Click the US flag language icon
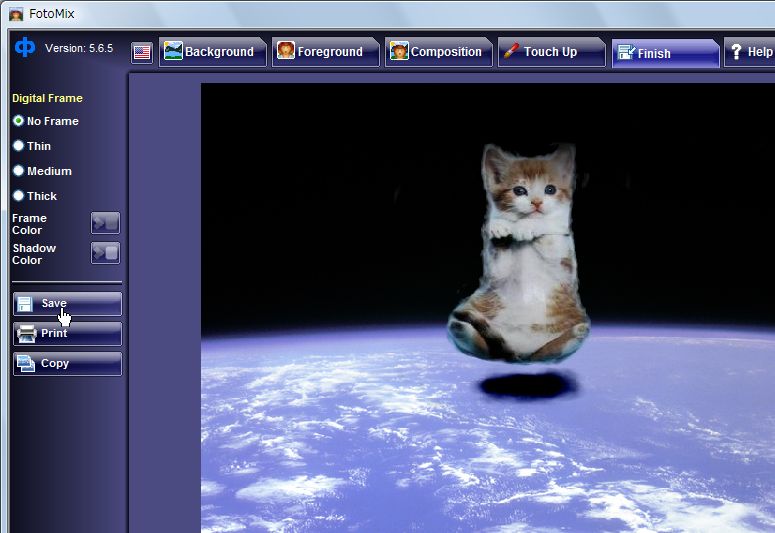 click(x=142, y=52)
